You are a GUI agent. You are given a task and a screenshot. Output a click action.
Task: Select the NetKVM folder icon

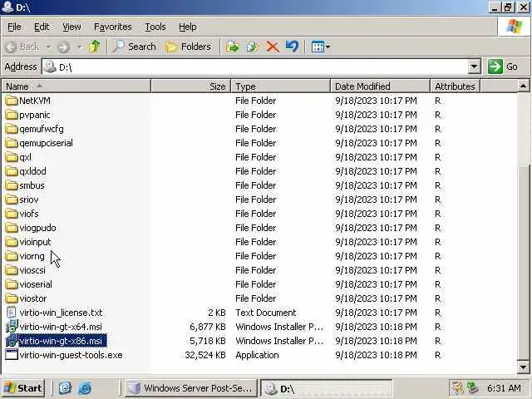point(12,101)
